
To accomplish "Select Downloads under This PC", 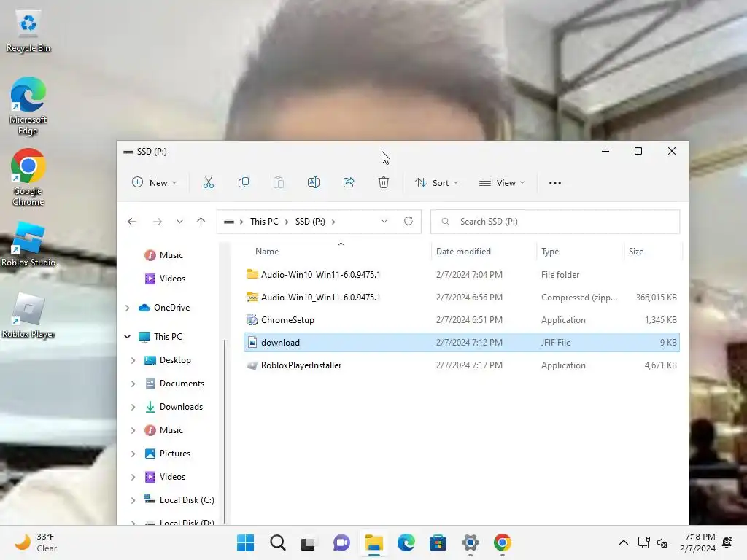I will (174, 407).
